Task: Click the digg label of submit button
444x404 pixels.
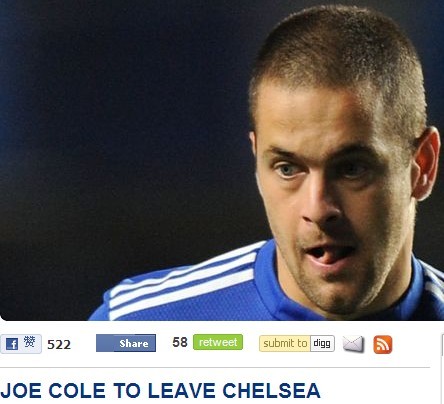Action: [322, 343]
